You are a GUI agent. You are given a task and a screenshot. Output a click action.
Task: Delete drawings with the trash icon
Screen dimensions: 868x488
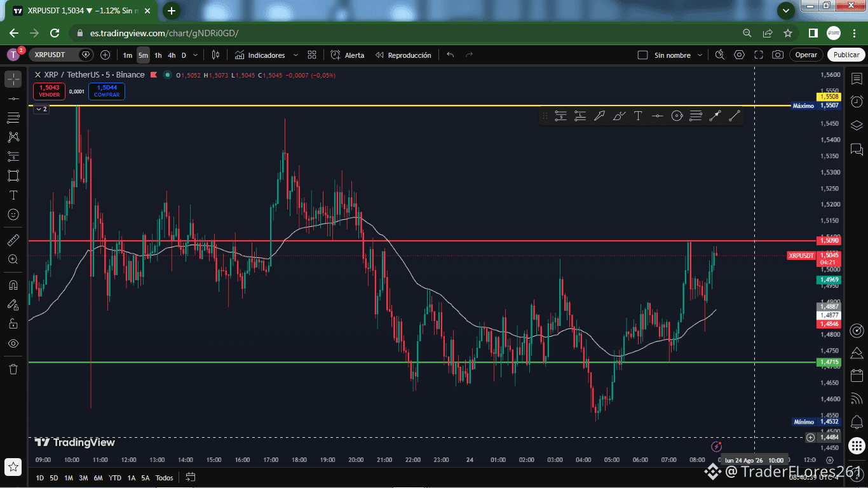(13, 369)
